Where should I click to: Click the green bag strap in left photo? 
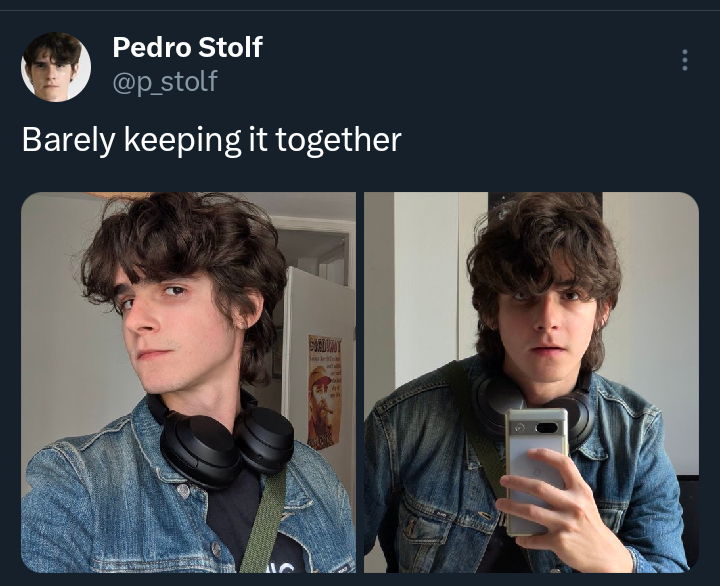pyautogui.click(x=262, y=524)
